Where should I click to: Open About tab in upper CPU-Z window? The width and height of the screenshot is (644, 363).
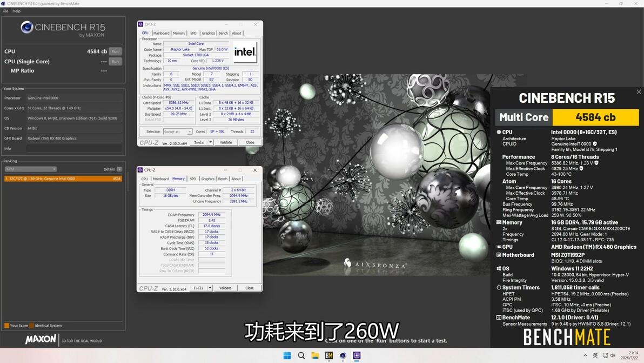(x=237, y=34)
